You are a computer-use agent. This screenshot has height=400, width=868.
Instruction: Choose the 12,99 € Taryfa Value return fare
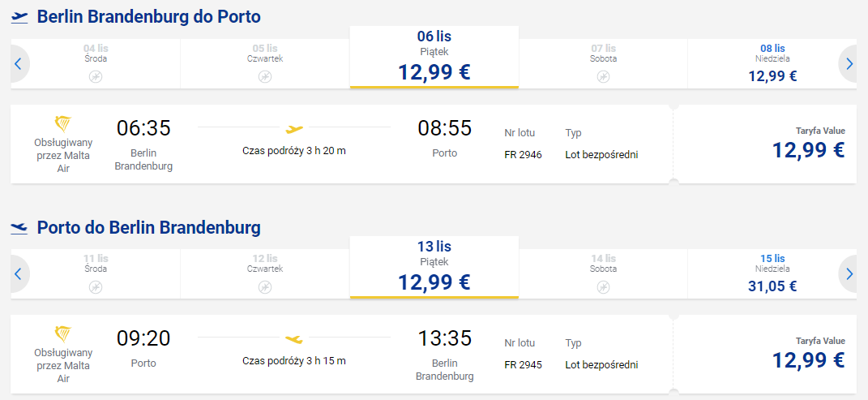tap(765, 354)
